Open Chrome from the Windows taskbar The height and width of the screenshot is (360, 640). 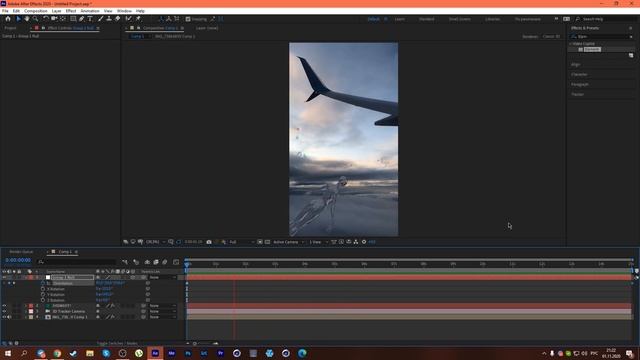57,353
